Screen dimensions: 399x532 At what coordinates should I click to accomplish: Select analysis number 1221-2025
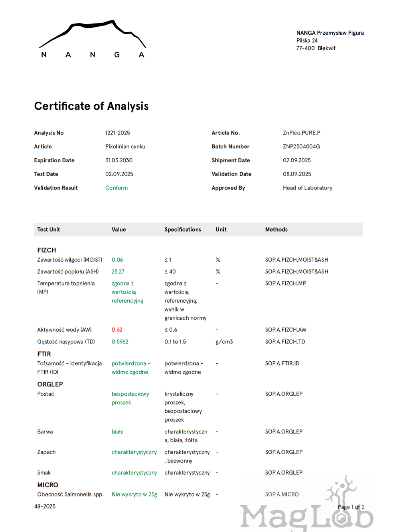(x=118, y=133)
